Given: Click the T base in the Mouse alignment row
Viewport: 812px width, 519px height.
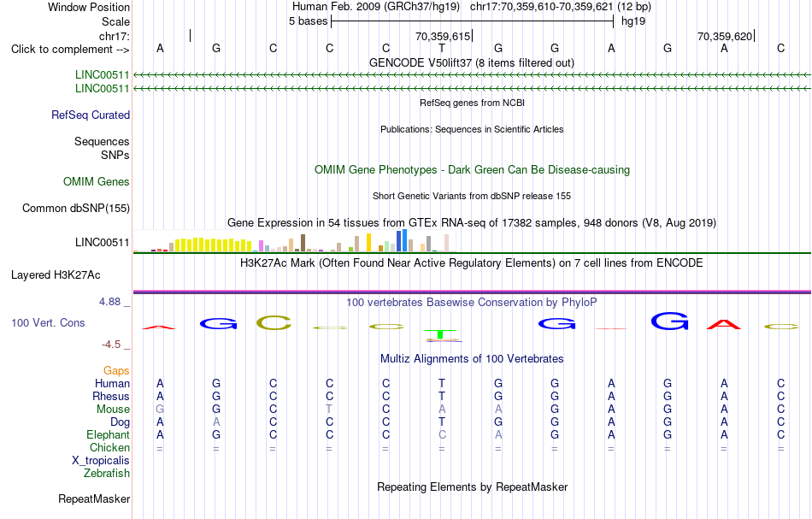Looking at the screenshot, I should coord(329,410).
